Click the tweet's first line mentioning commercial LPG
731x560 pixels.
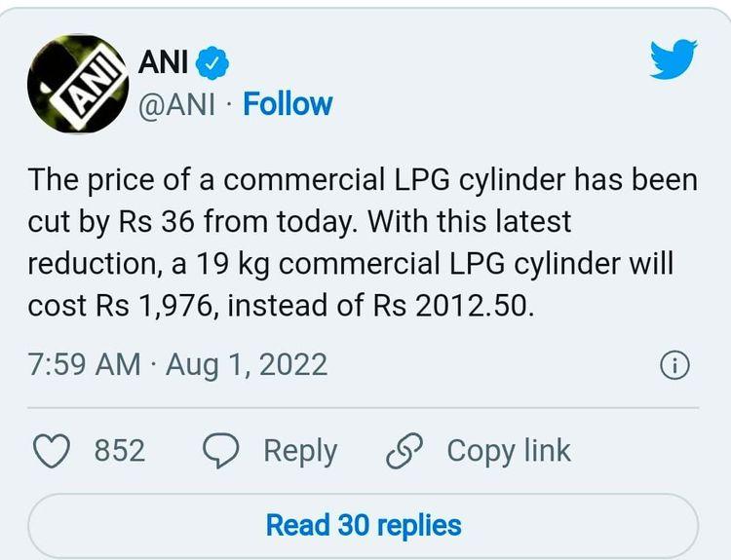(x=363, y=181)
